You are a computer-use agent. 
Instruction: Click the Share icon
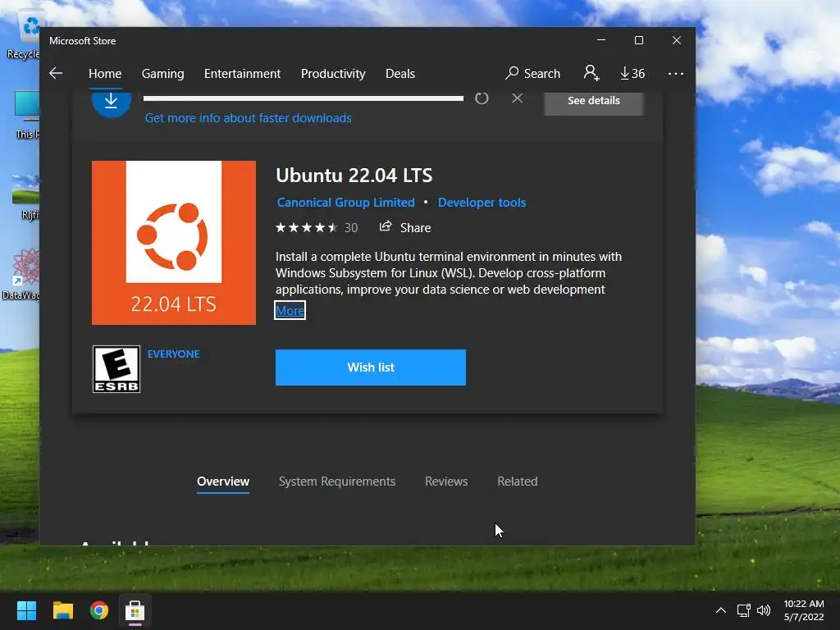point(386,226)
